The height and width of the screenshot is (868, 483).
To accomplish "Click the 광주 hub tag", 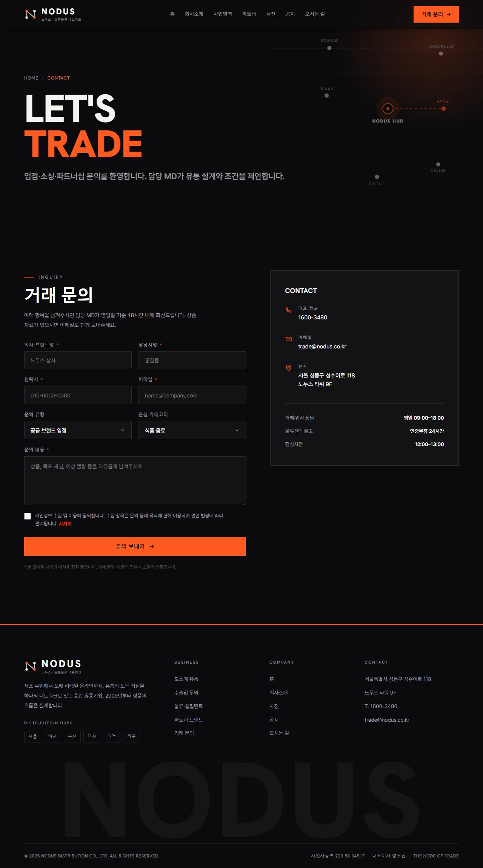I will tap(131, 736).
